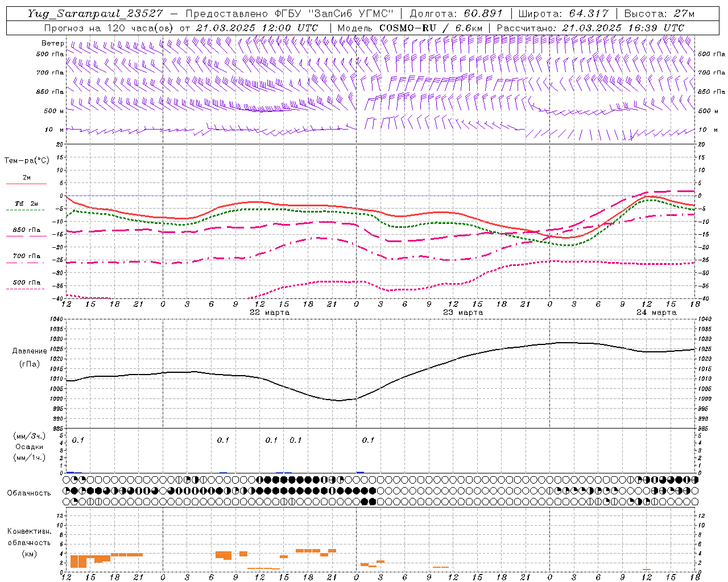
Task: Click the computed time Рассчитано: 21.03.2025 16:39 UTC
Action: (x=590, y=28)
